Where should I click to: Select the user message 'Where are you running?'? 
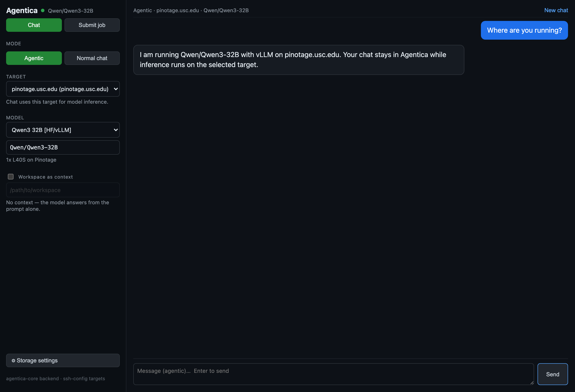pos(524,30)
